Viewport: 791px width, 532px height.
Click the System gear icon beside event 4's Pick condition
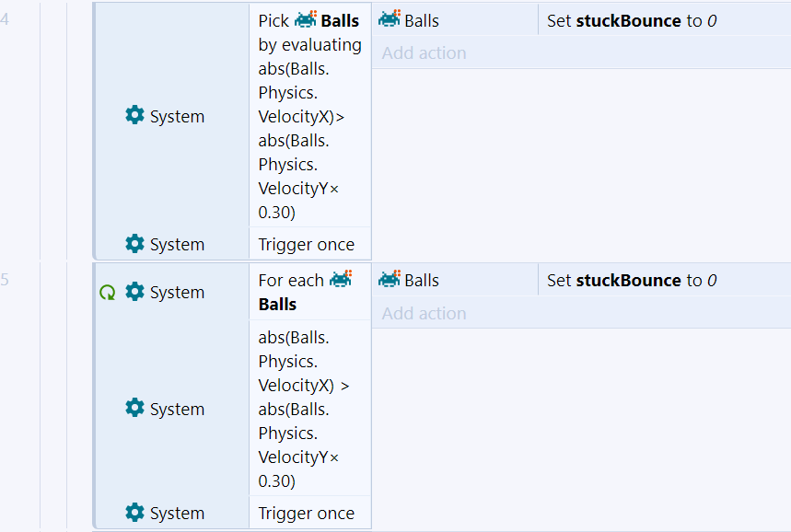pos(134,116)
